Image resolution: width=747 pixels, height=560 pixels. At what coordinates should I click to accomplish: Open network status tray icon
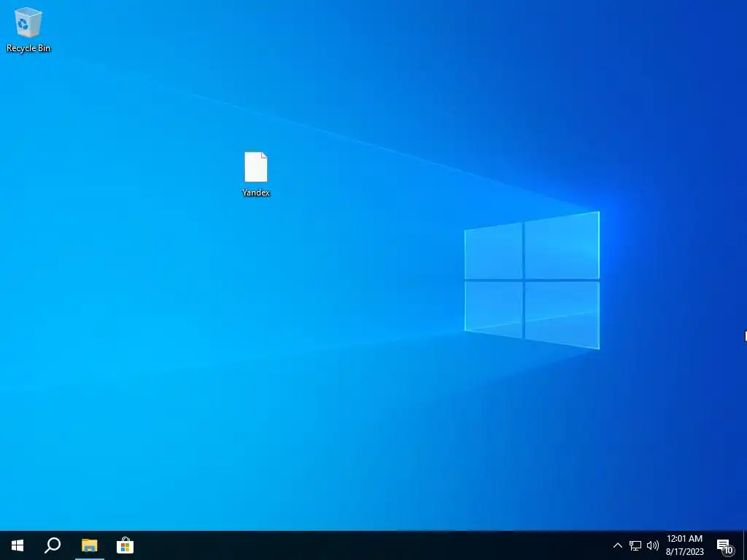click(635, 545)
